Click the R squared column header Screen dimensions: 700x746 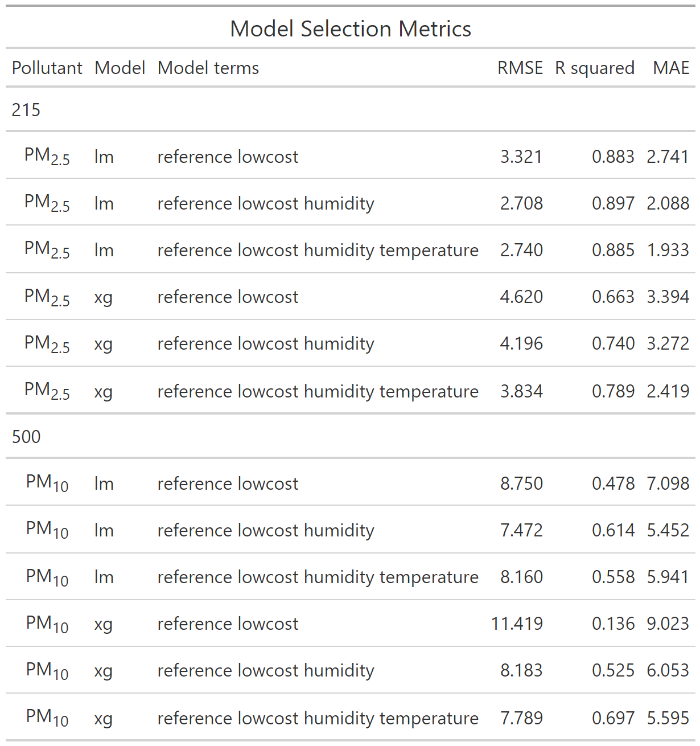pyautogui.click(x=595, y=68)
